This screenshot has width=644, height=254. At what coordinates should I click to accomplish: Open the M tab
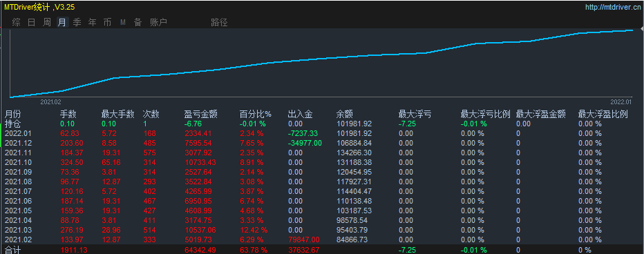pos(123,23)
